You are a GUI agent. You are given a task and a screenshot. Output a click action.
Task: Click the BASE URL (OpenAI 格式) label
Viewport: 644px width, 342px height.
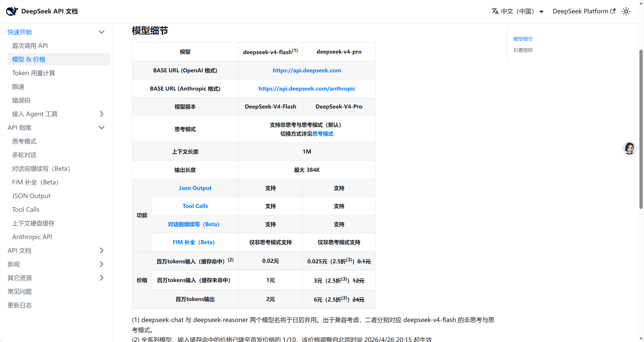coord(185,70)
